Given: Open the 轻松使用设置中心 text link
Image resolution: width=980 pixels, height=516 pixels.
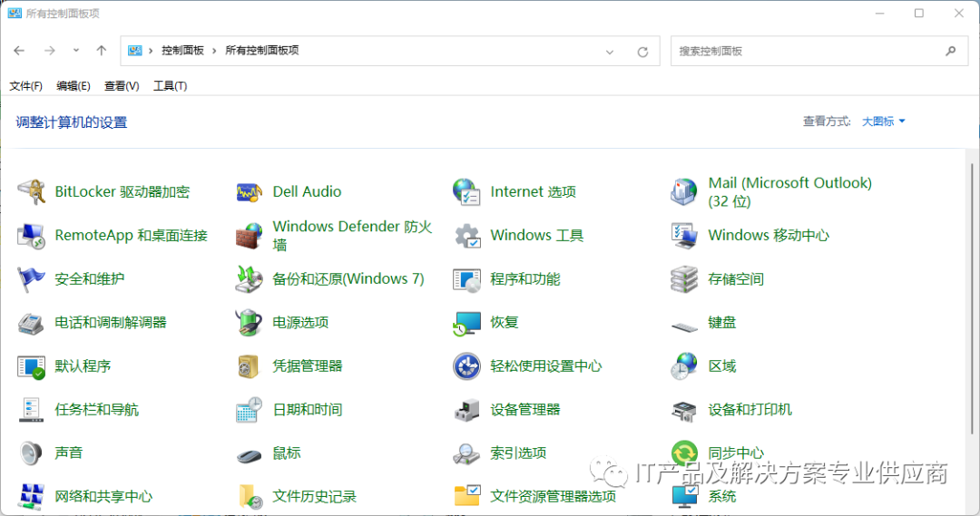Looking at the screenshot, I should (545, 366).
